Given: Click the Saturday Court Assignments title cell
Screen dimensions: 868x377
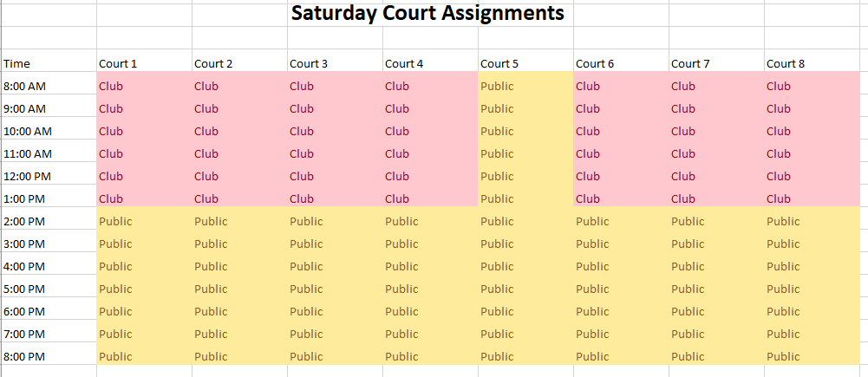Looking at the screenshot, I should coord(427,13).
